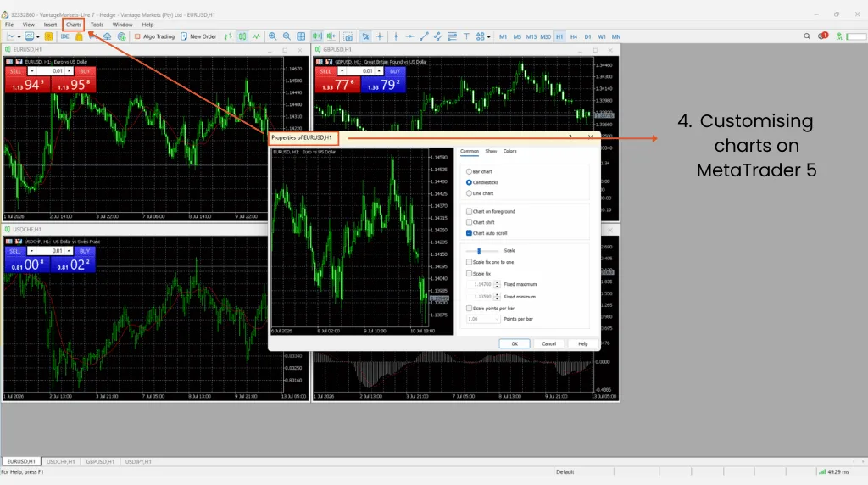Select the equidistant channel tool
Screen dimensions: 868x485
[x=438, y=36]
